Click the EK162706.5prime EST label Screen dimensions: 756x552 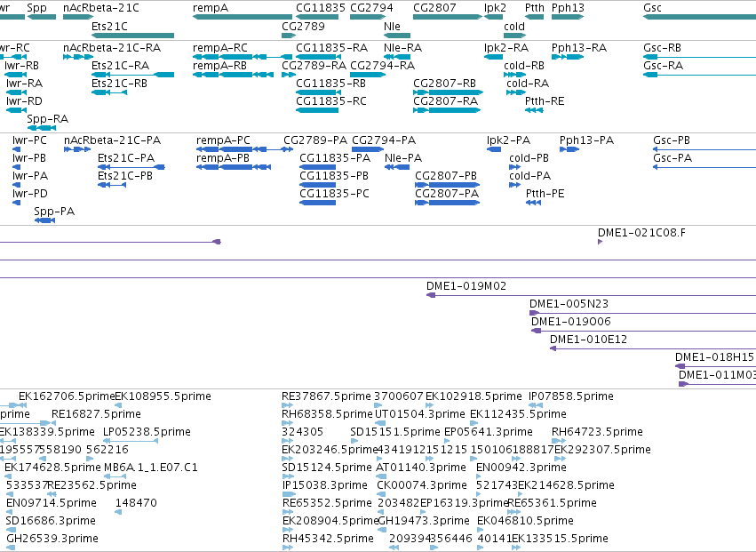[67, 396]
